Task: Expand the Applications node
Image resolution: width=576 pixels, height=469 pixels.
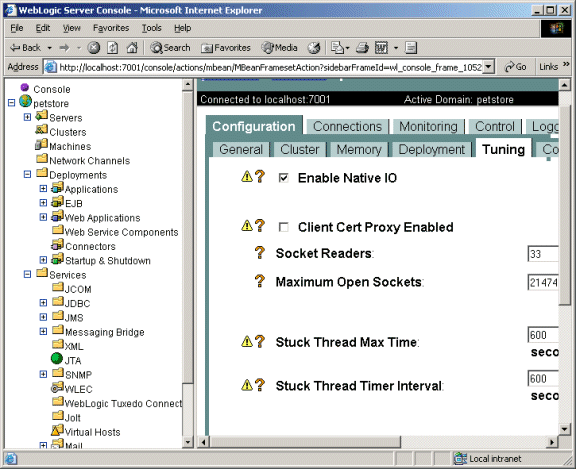Action: (x=43, y=188)
